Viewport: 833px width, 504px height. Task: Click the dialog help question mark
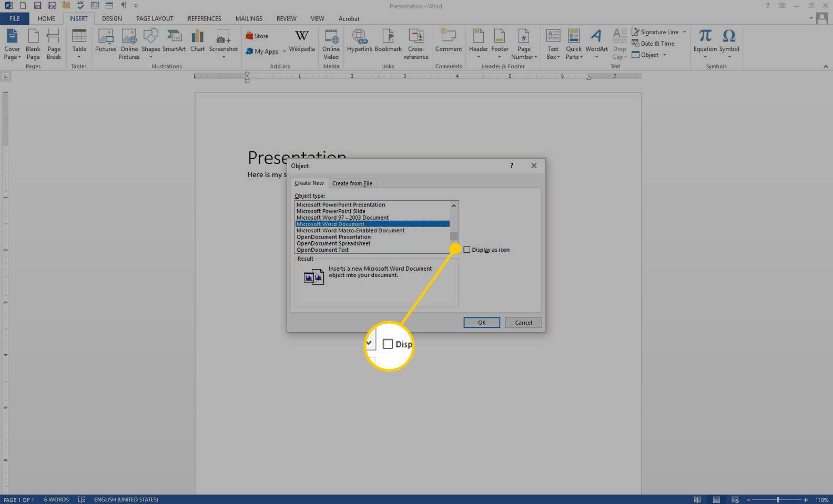(511, 166)
